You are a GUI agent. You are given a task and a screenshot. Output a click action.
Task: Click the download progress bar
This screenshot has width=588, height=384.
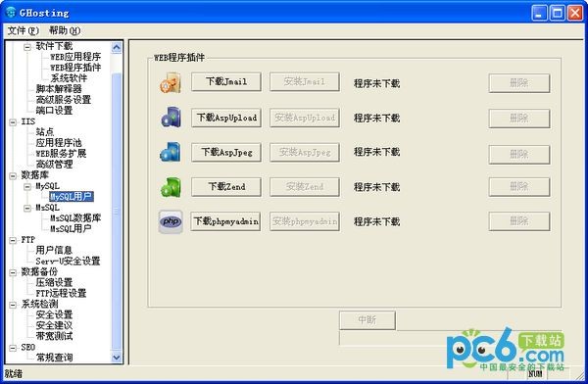pyautogui.click(x=450, y=338)
